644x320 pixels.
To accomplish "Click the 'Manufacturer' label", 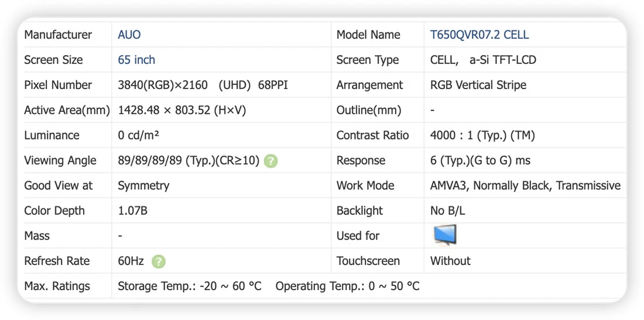I will [58, 35].
